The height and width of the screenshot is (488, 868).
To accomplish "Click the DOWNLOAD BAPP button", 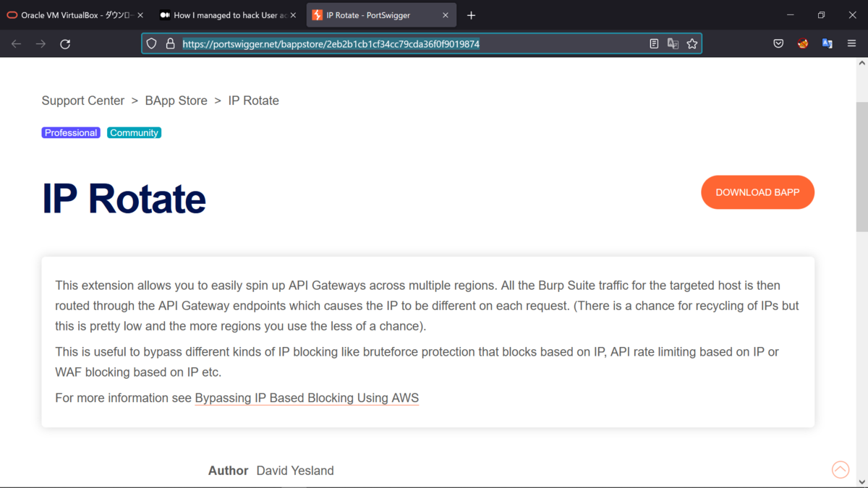I will [757, 192].
